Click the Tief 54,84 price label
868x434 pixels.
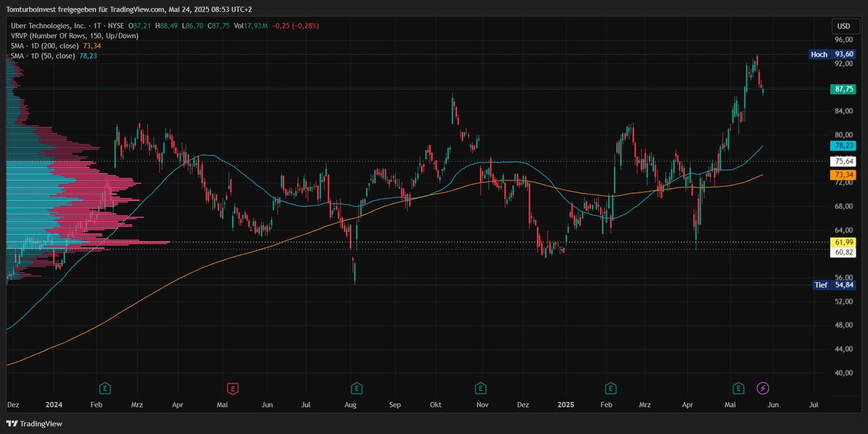click(x=834, y=285)
